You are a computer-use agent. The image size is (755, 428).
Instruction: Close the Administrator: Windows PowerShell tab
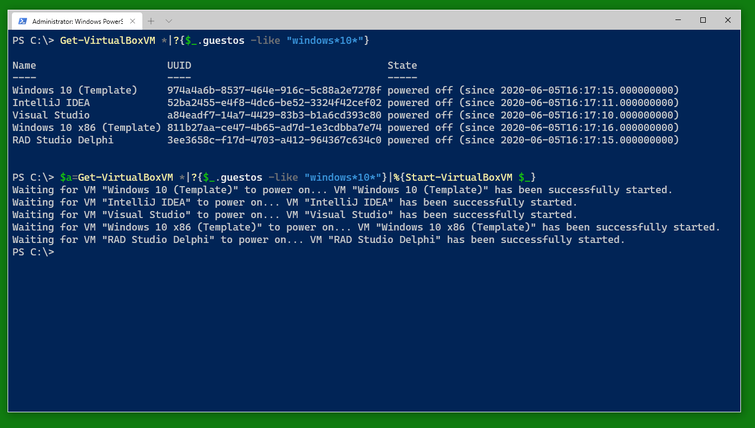(132, 21)
